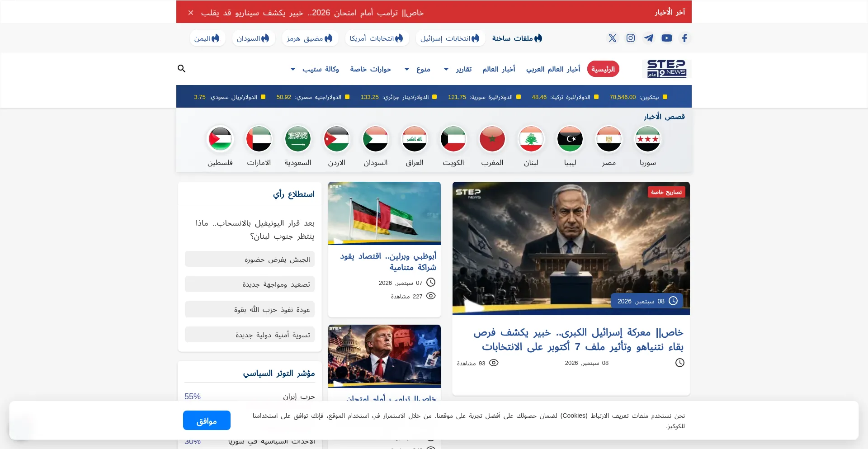Click the search magnifier icon
868x449 pixels.
182,69
